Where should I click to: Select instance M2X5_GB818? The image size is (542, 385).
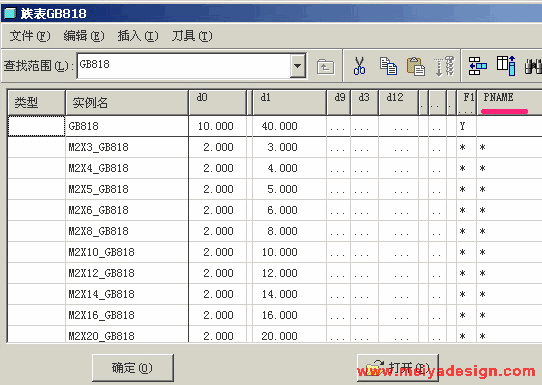[99, 189]
